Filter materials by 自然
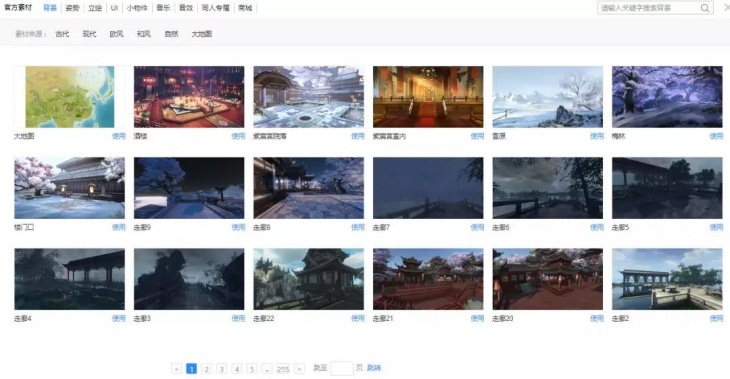 [x=171, y=34]
